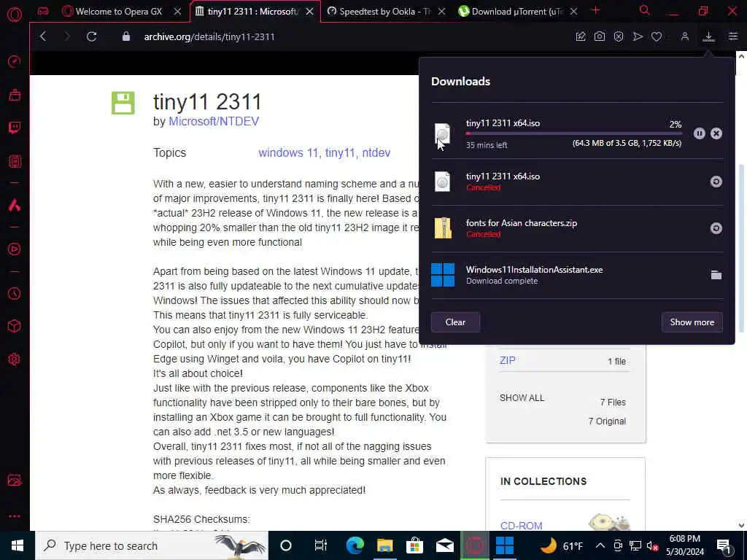
Task: Open Aria AI icon in sidebar
Action: pos(15,205)
